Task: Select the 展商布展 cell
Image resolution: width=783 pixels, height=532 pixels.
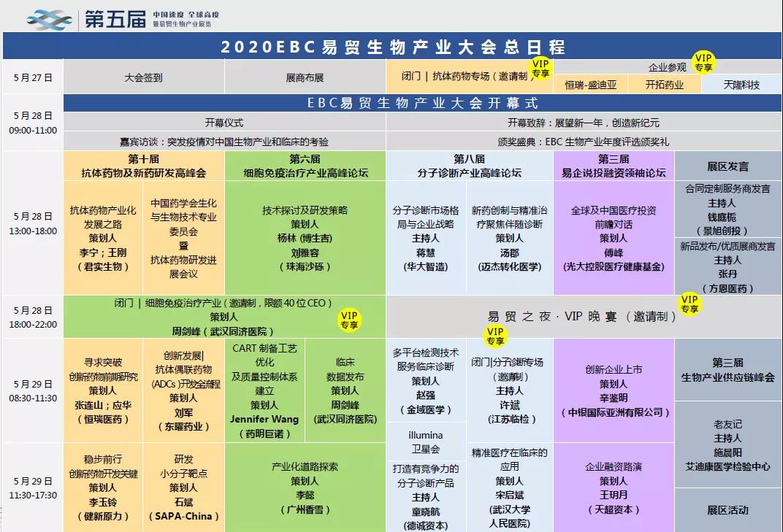Action: pyautogui.click(x=305, y=77)
